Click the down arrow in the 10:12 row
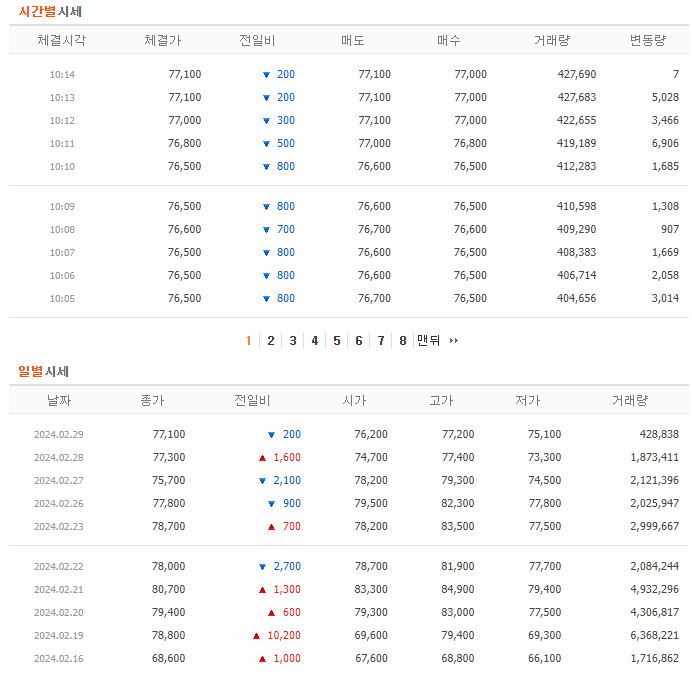Viewport: 692px width, 675px height. [x=266, y=121]
